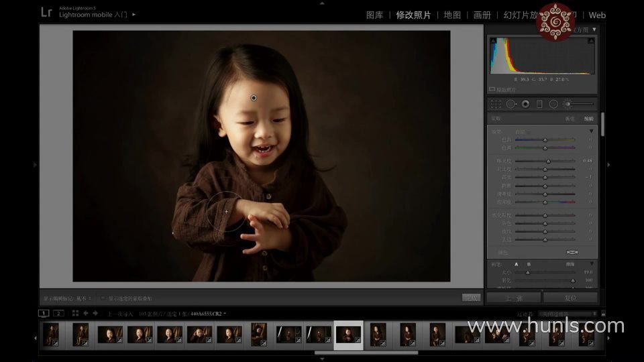Collapse the Histogram panel header triangle

pos(594,29)
